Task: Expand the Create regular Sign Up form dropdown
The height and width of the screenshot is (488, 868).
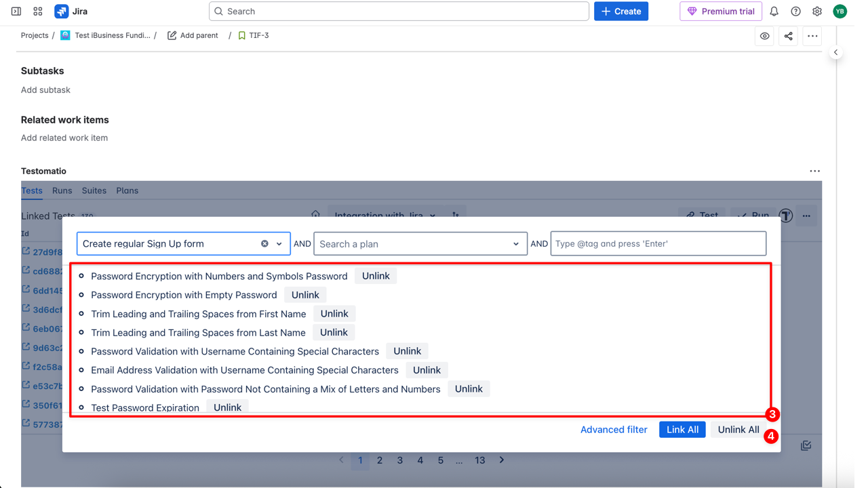Action: pyautogui.click(x=279, y=244)
